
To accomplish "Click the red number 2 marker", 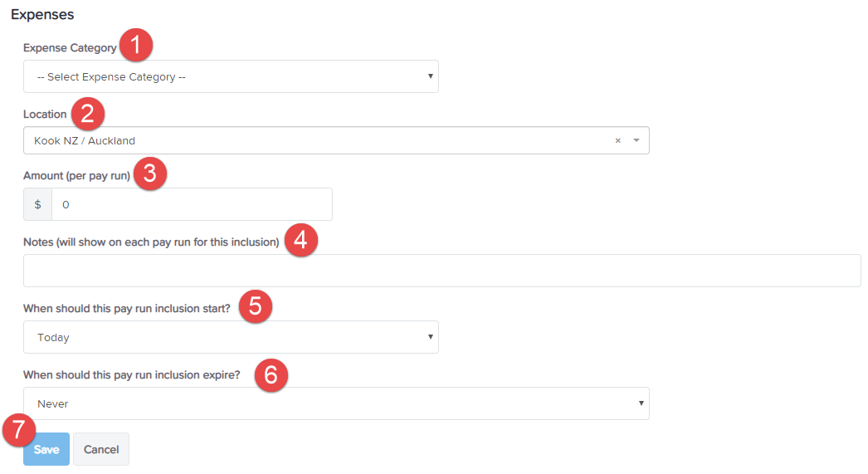I will [87, 114].
